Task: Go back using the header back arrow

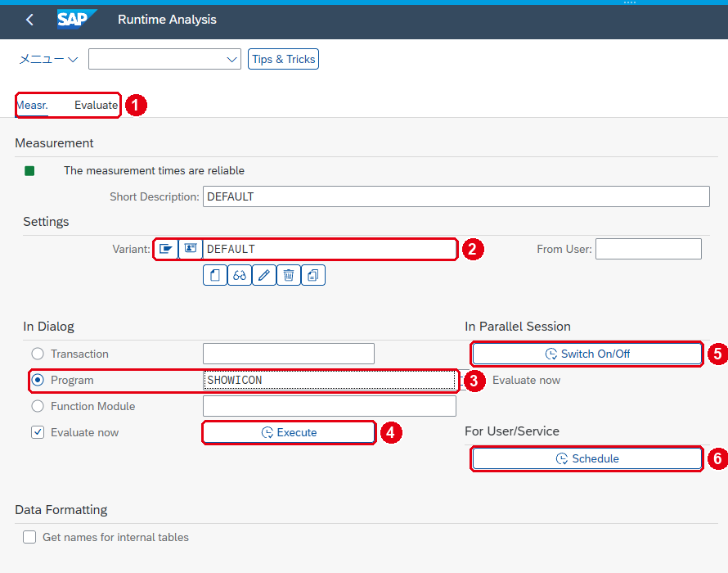Action: 29,20
